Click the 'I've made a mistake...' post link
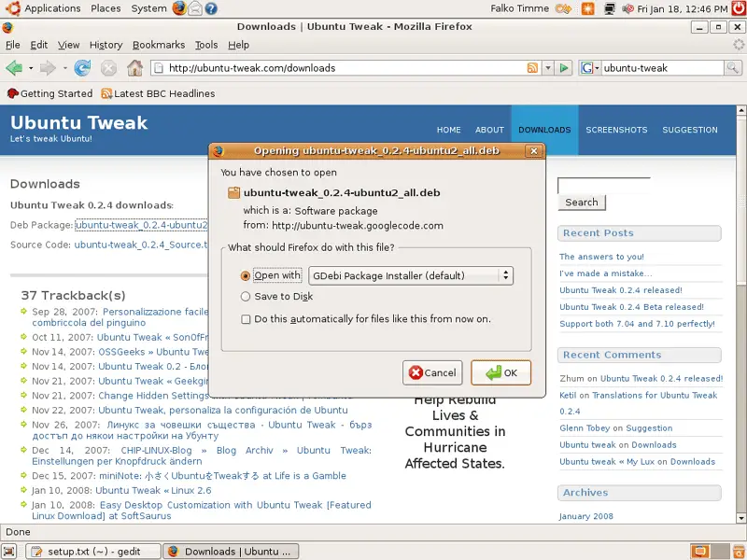Screen dimensions: 747x560 coord(605,273)
